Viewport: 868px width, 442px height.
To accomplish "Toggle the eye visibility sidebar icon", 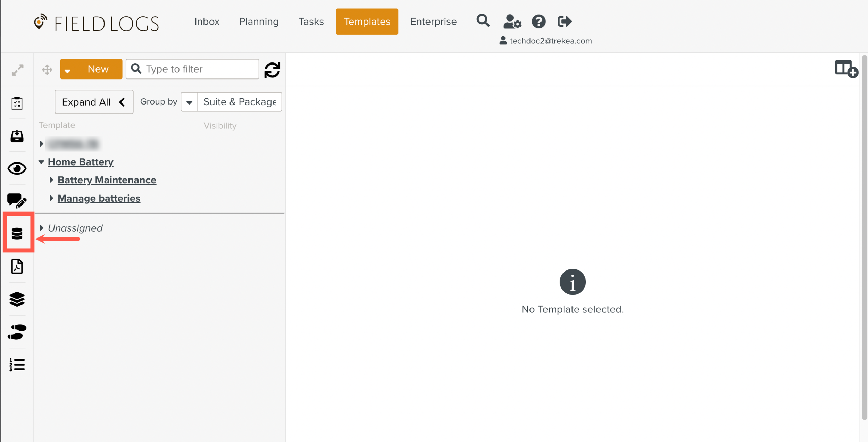I will [17, 168].
